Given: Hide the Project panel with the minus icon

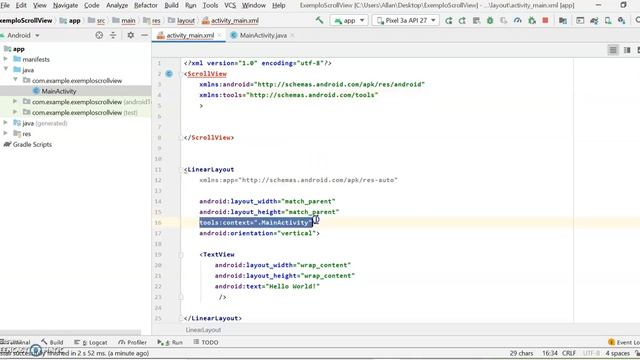Looking at the screenshot, I should [144, 36].
